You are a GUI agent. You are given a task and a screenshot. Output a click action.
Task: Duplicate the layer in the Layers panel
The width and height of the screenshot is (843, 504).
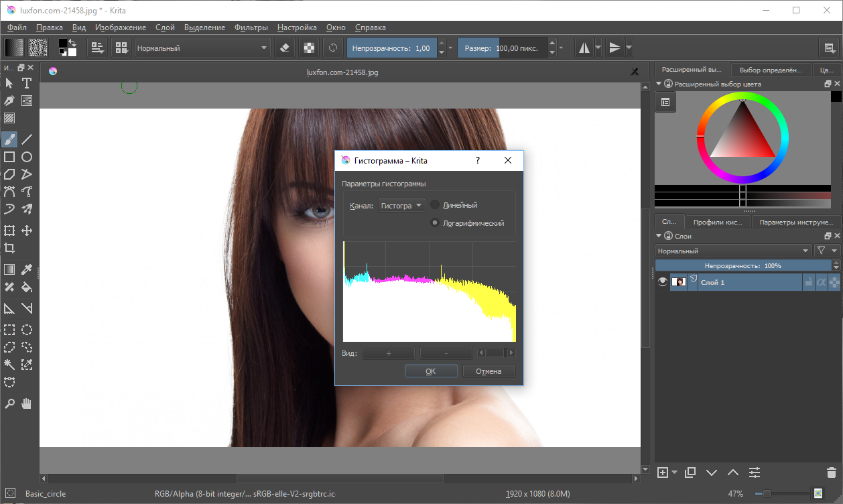click(x=690, y=472)
